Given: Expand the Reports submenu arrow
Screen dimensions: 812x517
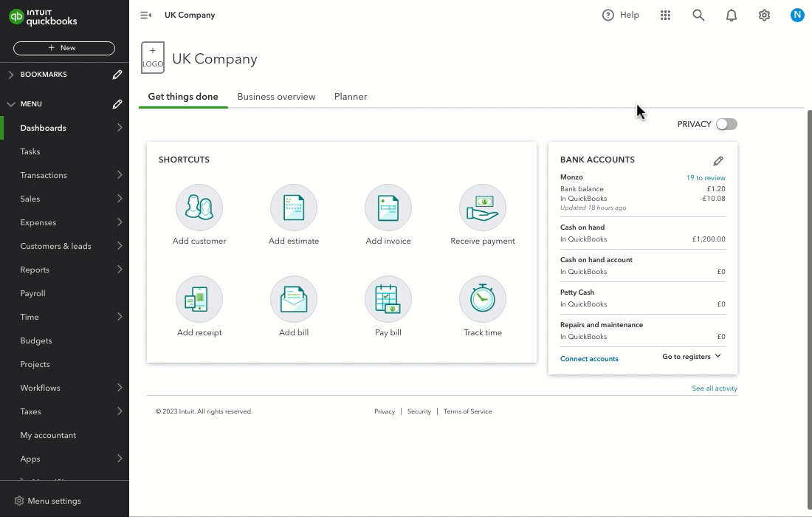Looking at the screenshot, I should point(120,270).
